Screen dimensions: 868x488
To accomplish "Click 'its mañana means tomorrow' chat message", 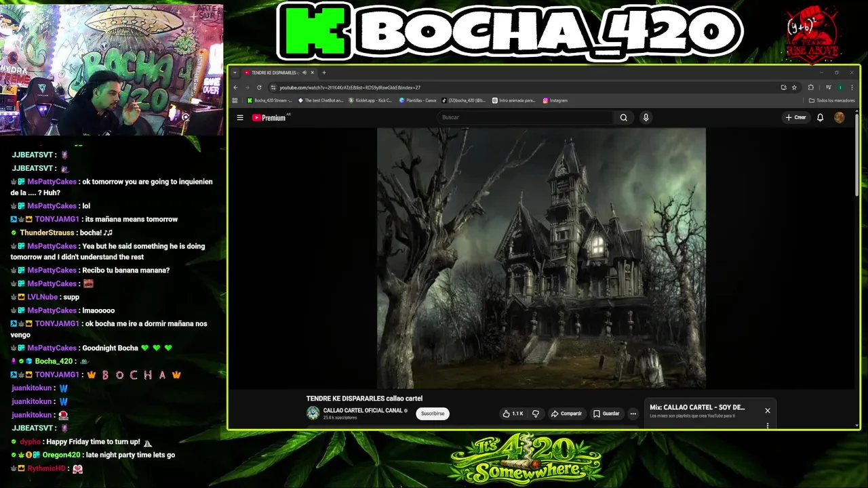I will click(x=132, y=219).
